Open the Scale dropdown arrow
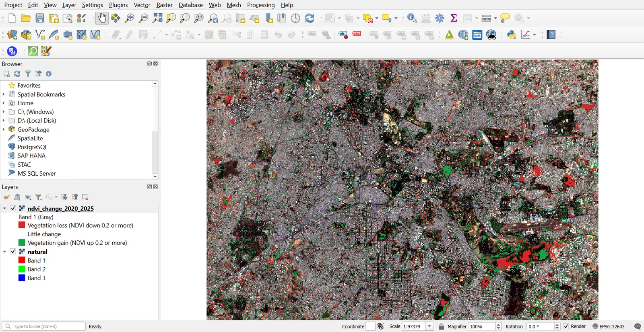 (x=429, y=326)
